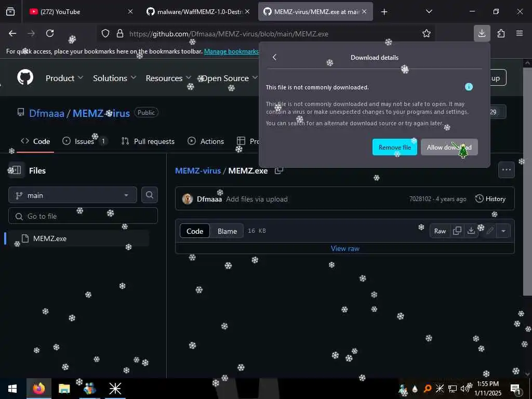
Task: Switch to the Blame view
Action: (x=227, y=231)
